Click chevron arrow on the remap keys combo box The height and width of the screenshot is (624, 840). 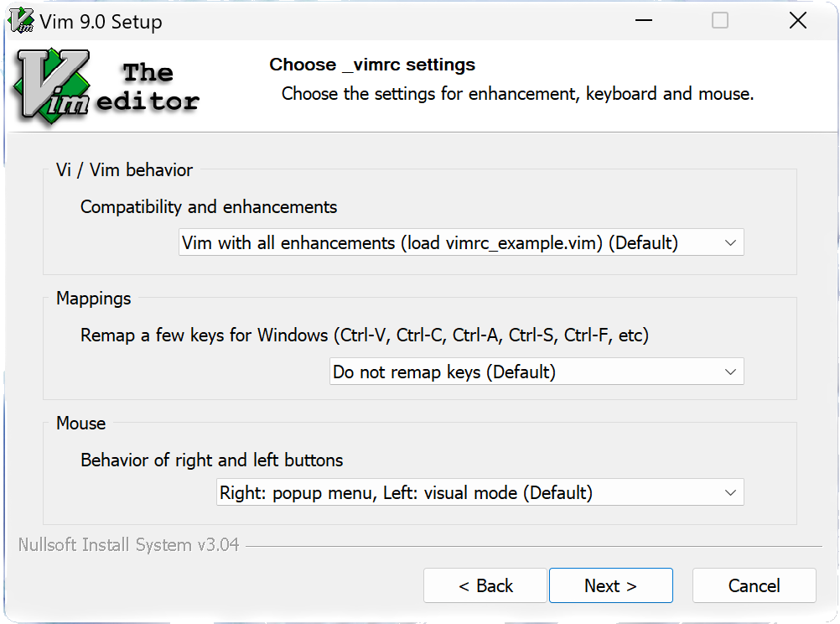[x=730, y=372]
